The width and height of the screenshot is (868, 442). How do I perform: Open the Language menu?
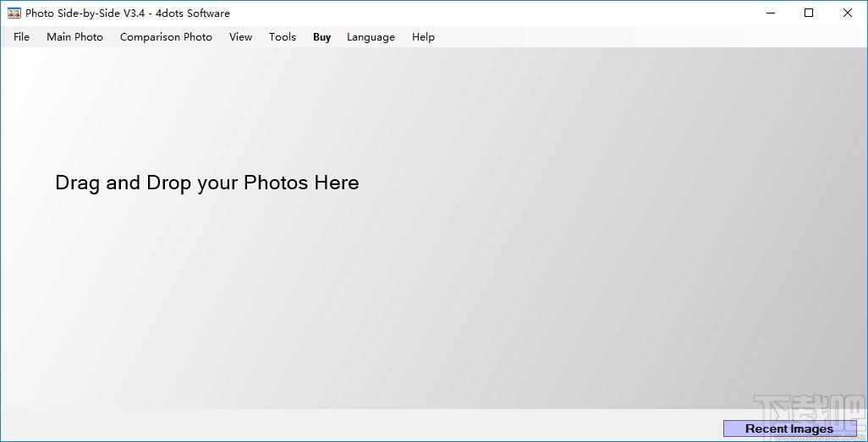371,37
